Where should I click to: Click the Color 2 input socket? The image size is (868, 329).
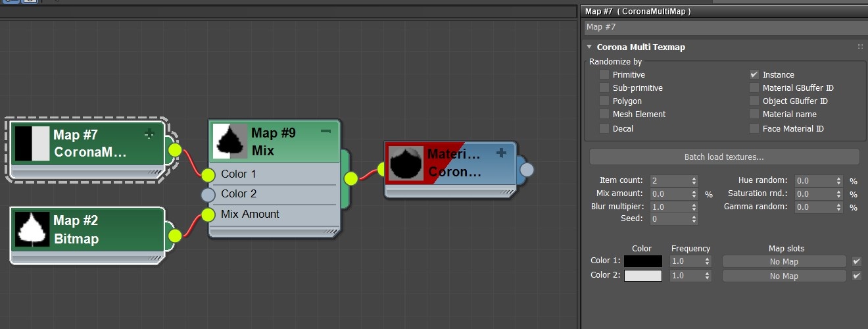point(208,194)
